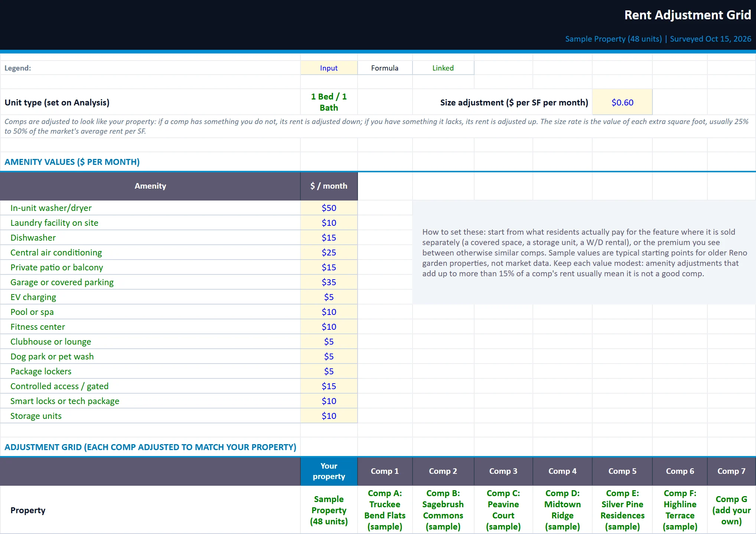
Task: Select Private patio or balcony $15 cell
Action: [x=329, y=267]
